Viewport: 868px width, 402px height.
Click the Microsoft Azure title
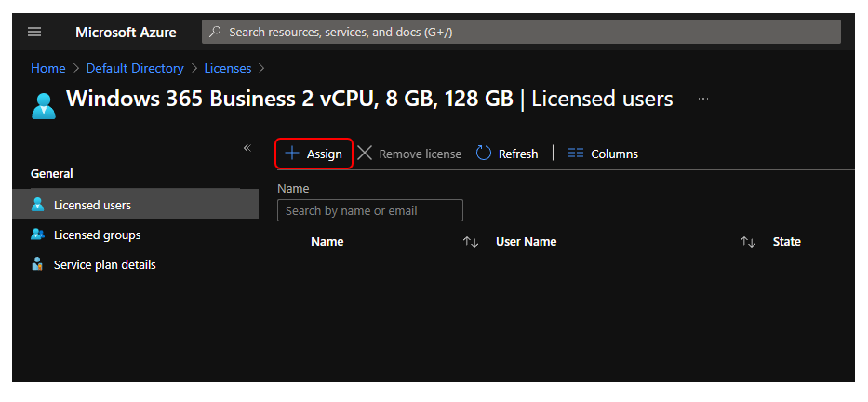126,33
